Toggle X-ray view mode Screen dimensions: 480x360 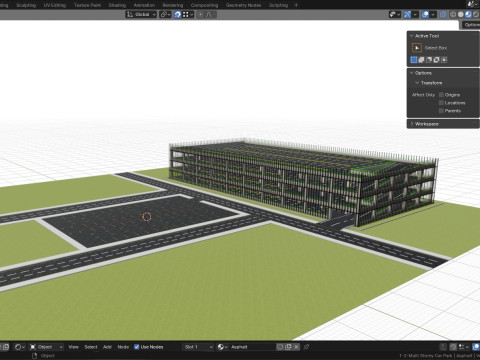pos(443,14)
